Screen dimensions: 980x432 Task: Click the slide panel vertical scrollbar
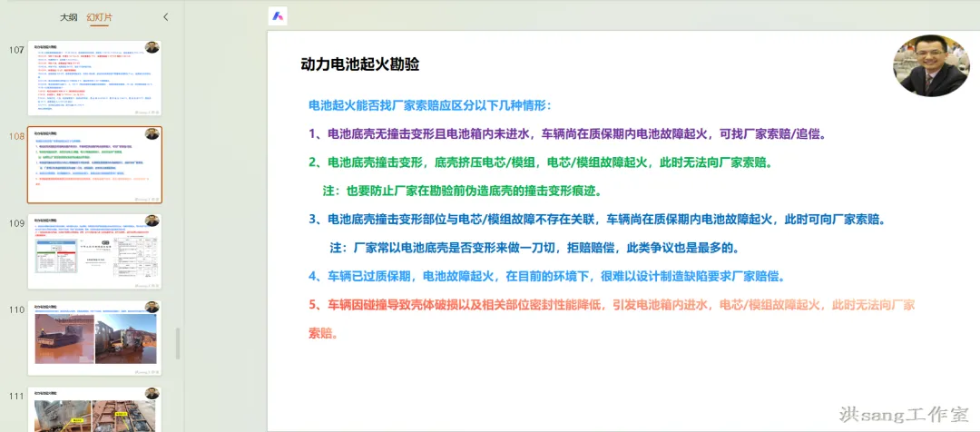tap(178, 343)
